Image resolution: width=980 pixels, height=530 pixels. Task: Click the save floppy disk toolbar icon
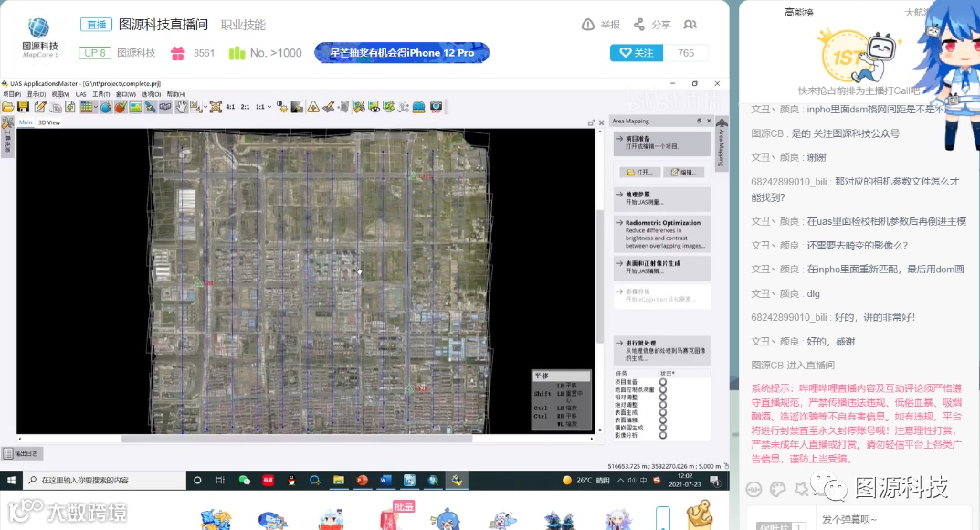(x=24, y=107)
